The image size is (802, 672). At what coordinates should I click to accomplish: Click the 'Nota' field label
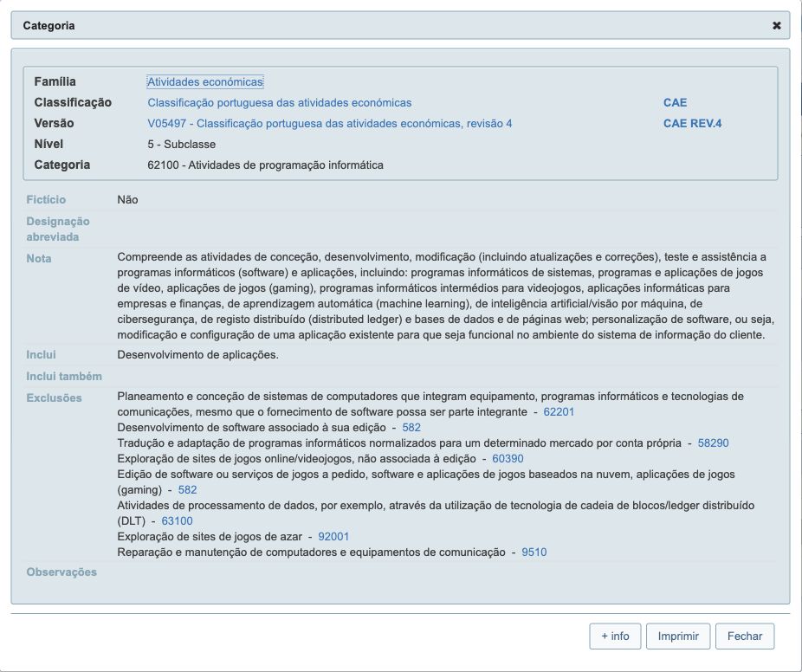(x=38, y=258)
